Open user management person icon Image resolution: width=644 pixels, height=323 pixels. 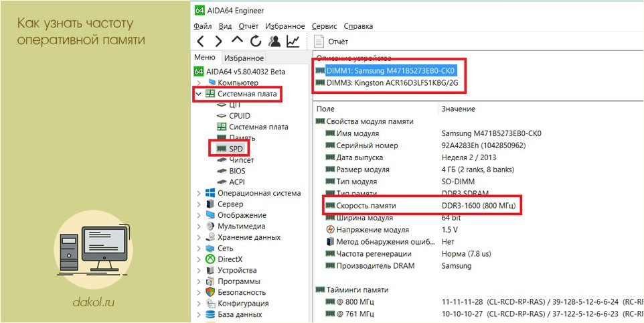click(274, 41)
